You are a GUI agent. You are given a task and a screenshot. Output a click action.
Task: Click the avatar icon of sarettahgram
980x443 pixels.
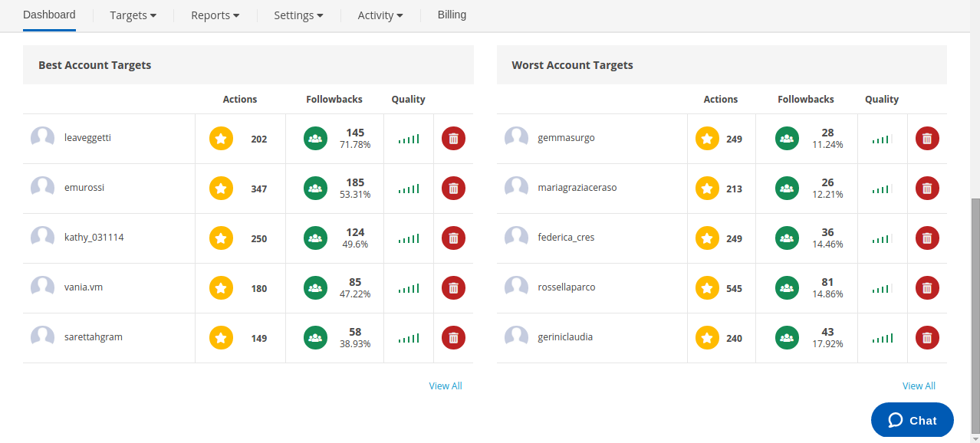click(43, 336)
